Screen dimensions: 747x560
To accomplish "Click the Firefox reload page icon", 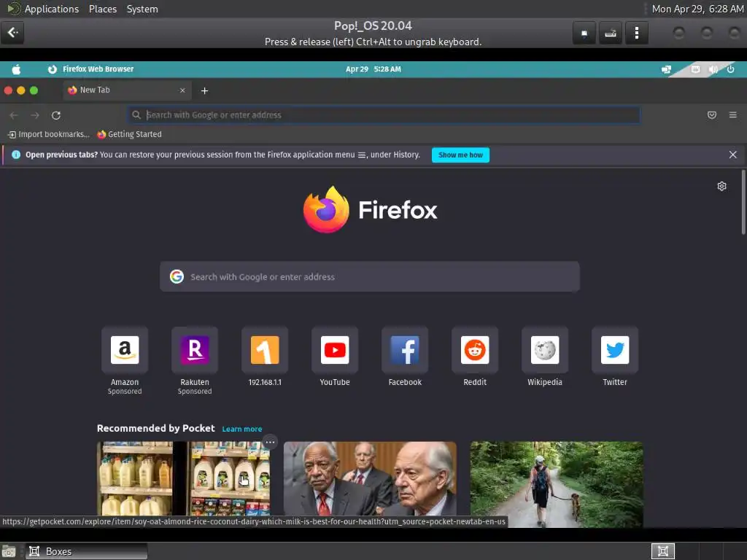I will tap(56, 115).
